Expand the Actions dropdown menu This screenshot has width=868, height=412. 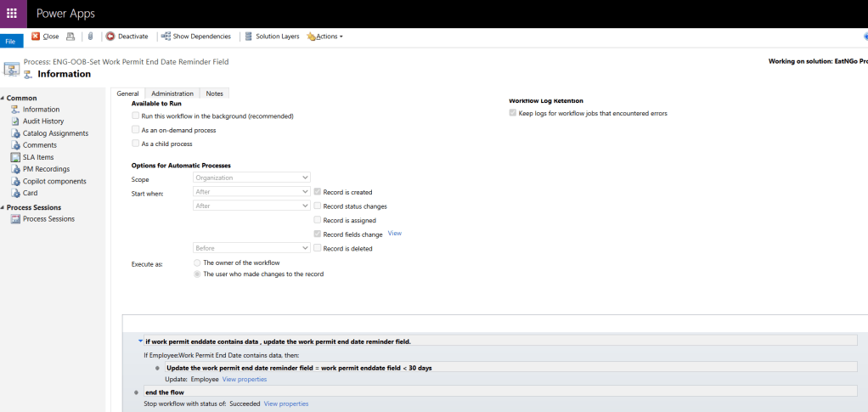[326, 37]
